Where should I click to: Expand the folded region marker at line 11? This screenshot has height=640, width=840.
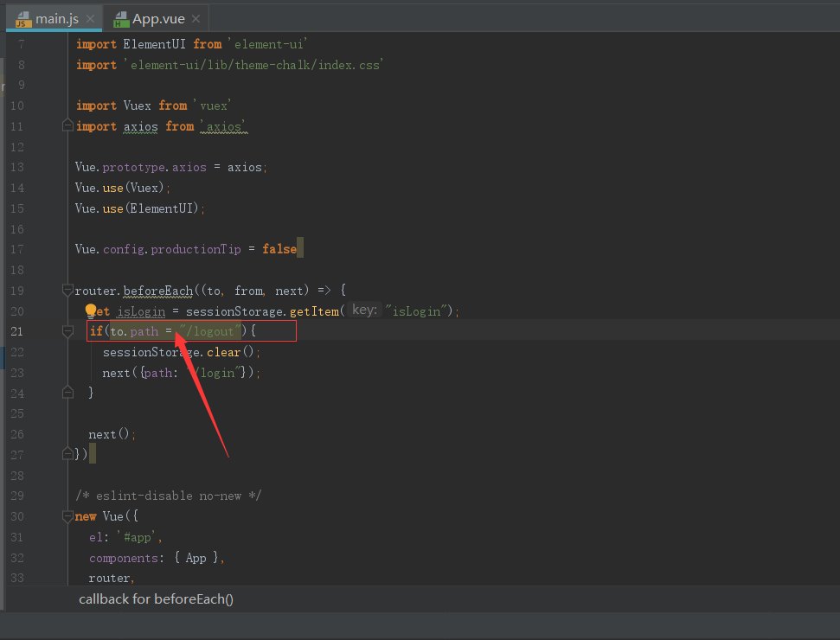point(67,125)
